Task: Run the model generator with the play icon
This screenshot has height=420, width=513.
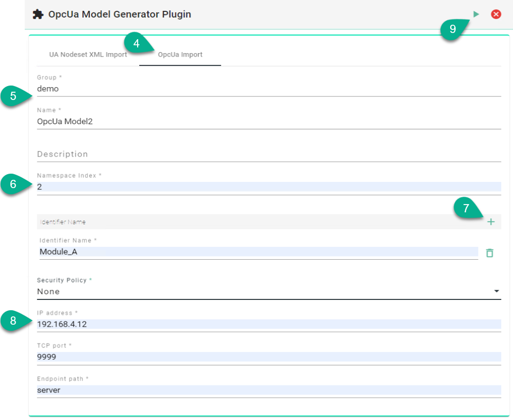Action: (x=476, y=14)
